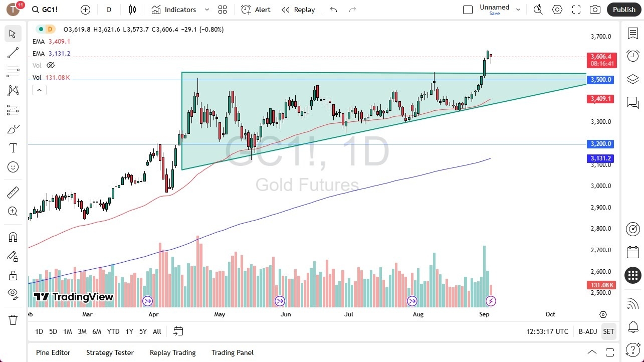Select the Text annotation tool

(13, 147)
